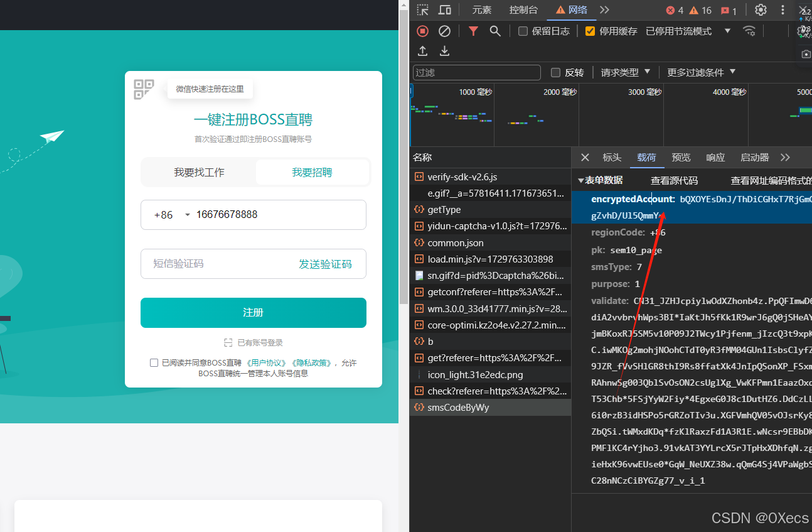Open the 请求类型 dropdown
Viewport: 812px width, 532px height.
coord(626,72)
